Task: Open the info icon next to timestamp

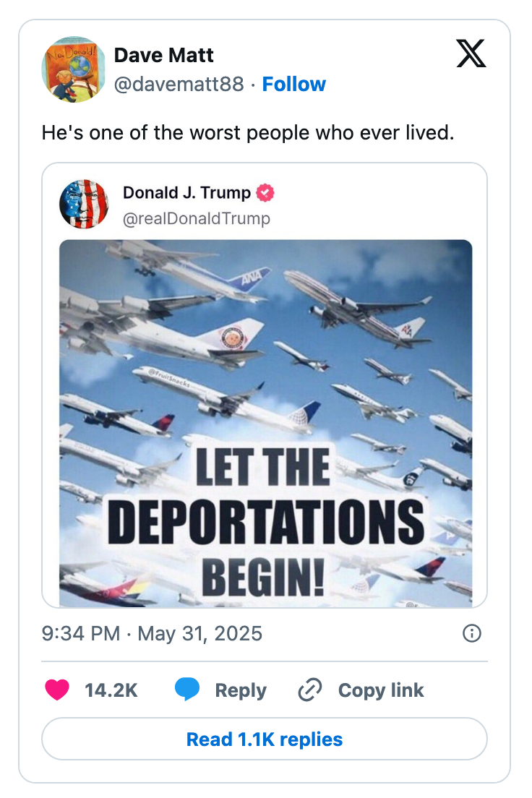Action: click(473, 633)
